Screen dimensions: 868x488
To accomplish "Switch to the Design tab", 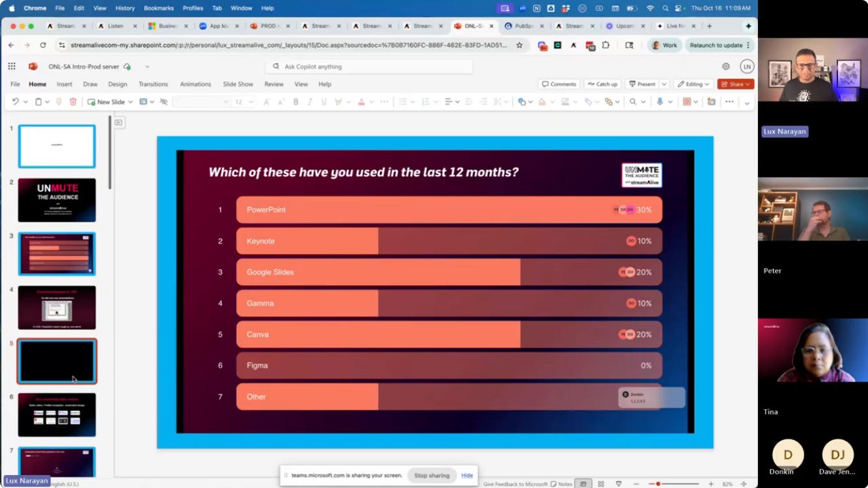I will tap(118, 84).
